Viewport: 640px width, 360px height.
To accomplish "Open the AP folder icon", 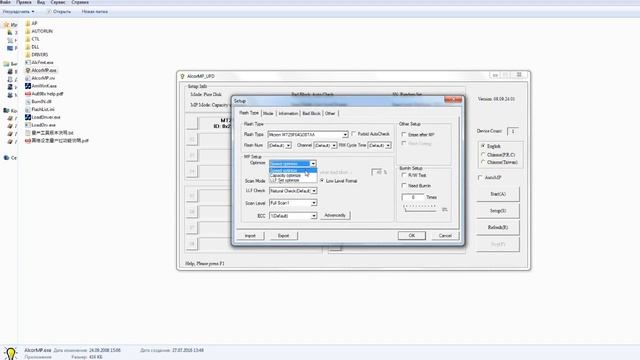I will click(x=28, y=23).
